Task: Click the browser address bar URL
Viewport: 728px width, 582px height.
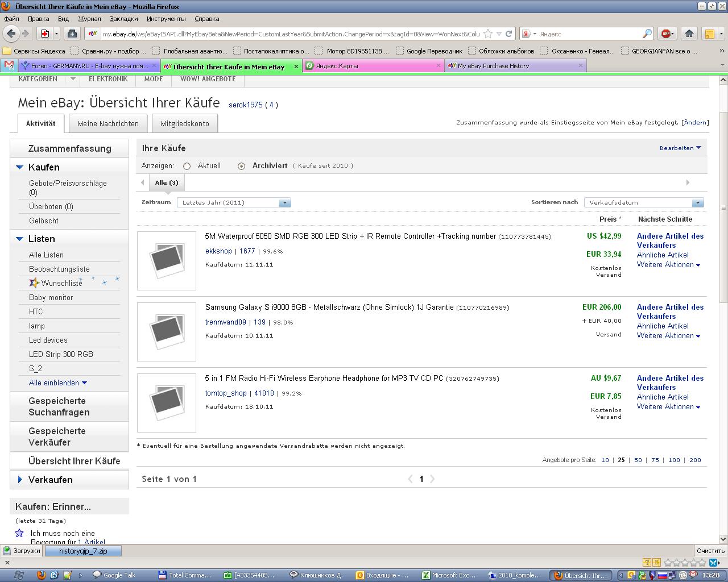Action: tap(291, 34)
